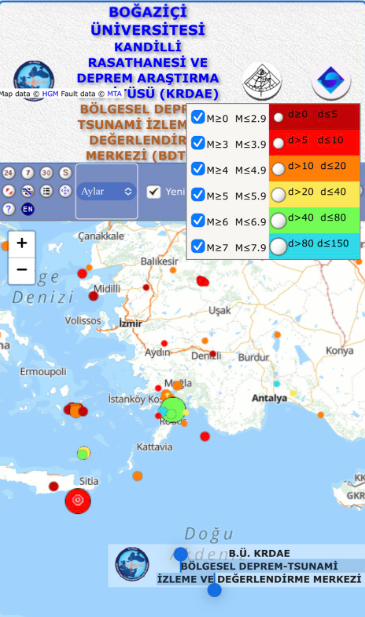The width and height of the screenshot is (365, 617).
Task: Open the earthquake list icon
Action: click(46, 191)
